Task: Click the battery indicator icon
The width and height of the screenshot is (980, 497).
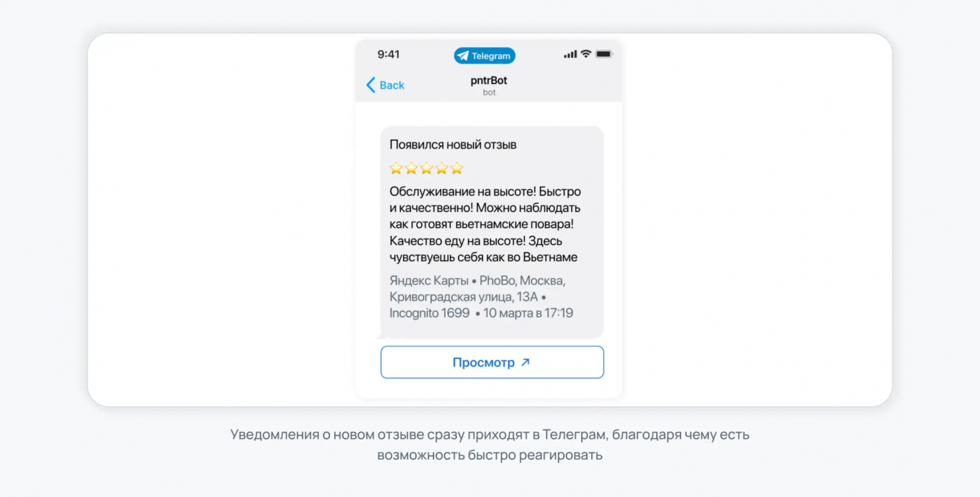Action: (604, 54)
